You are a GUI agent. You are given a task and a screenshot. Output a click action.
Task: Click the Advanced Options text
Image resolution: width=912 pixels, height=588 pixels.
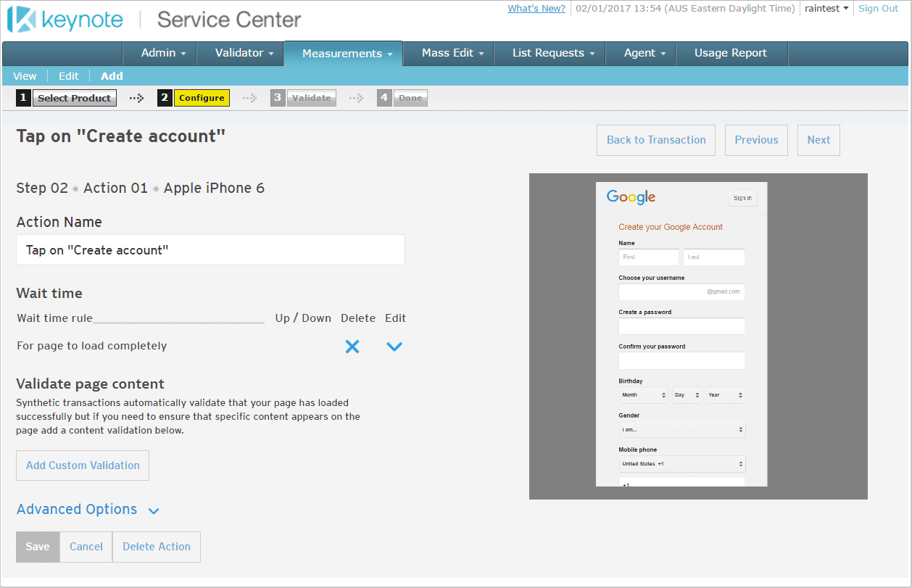click(x=77, y=509)
